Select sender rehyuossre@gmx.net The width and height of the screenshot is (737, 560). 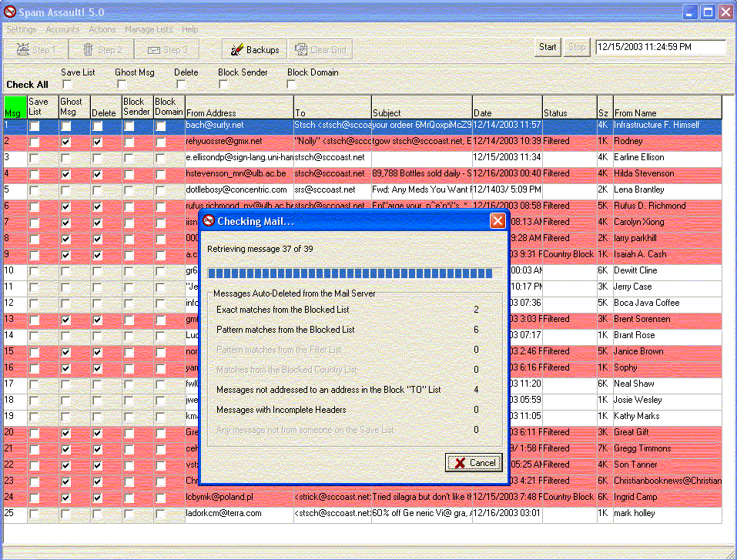(x=224, y=141)
